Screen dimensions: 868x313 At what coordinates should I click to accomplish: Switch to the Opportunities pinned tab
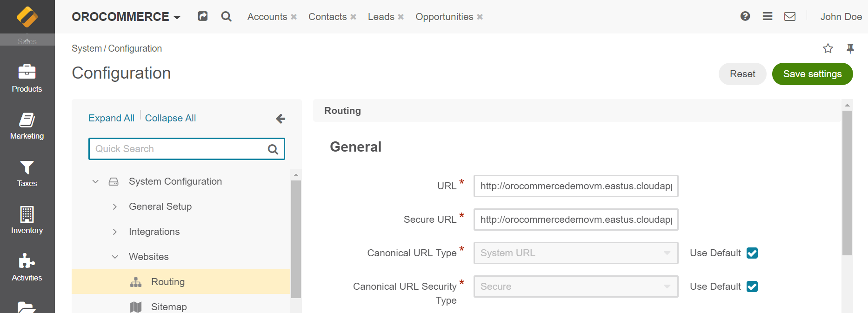tap(444, 17)
